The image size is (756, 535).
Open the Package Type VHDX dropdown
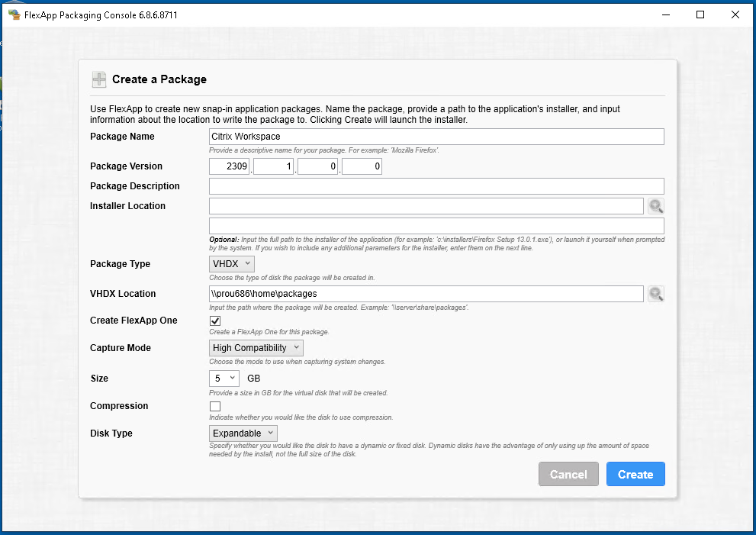(232, 264)
